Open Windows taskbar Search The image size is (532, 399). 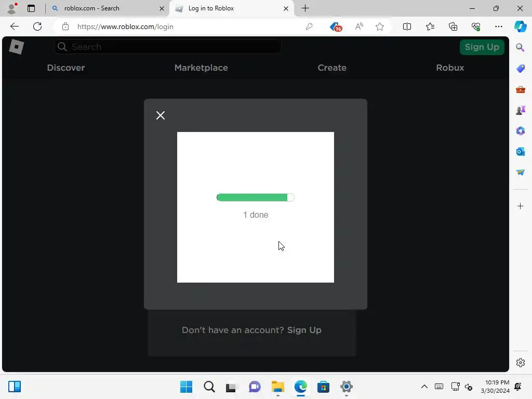point(209,387)
